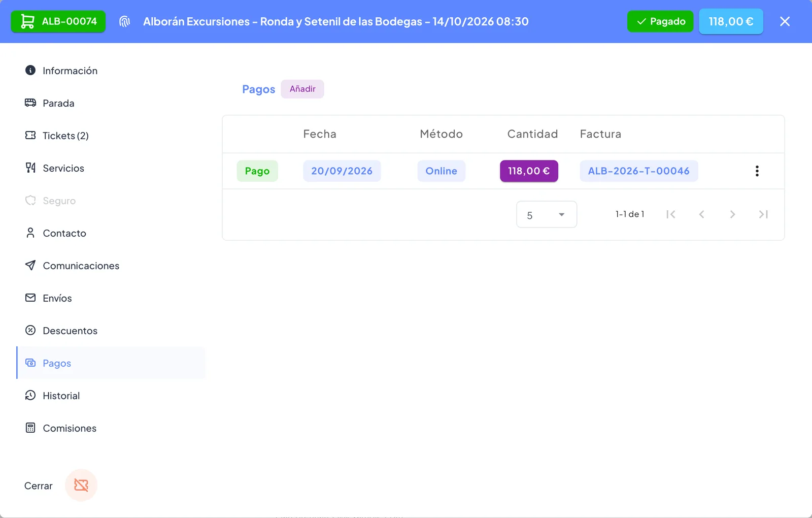The image size is (812, 518).
Task: Select the Seguro menu item
Action: [111, 201]
